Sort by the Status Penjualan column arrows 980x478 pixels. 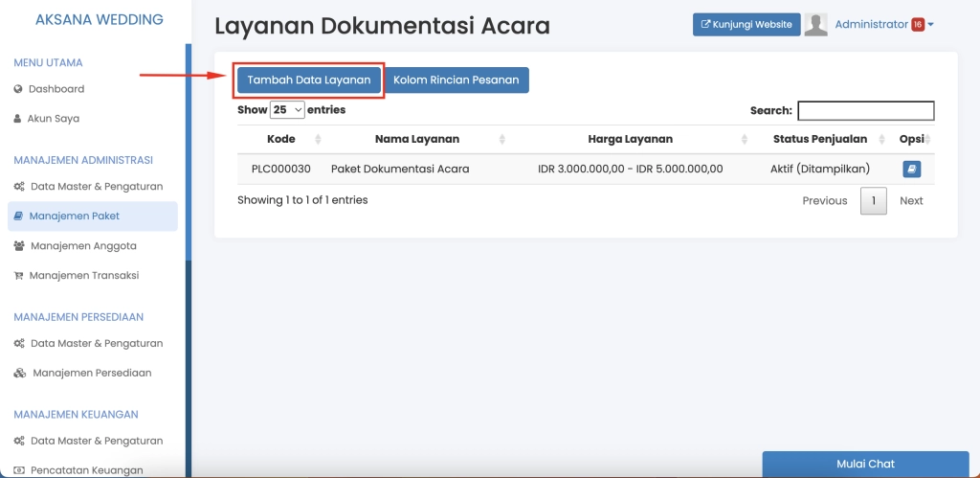(881, 139)
